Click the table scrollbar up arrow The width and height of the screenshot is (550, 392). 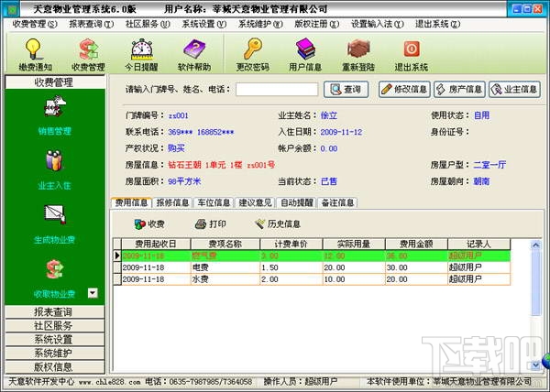pos(535,245)
